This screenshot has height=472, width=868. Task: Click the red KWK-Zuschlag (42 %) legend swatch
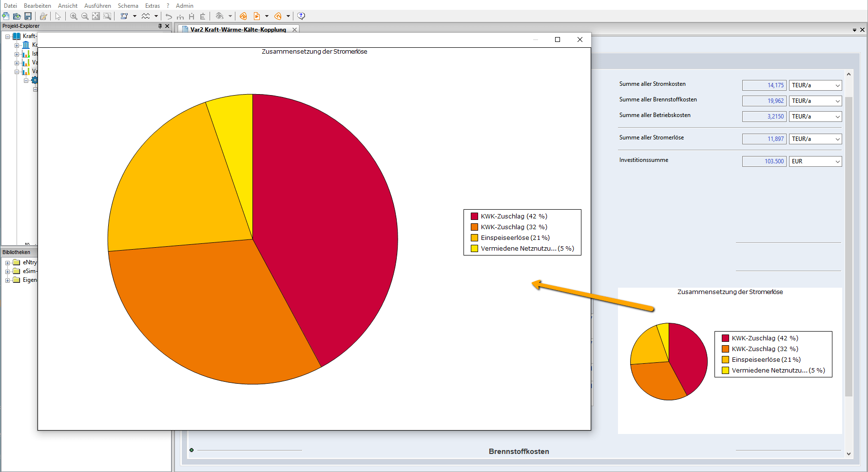tap(474, 216)
